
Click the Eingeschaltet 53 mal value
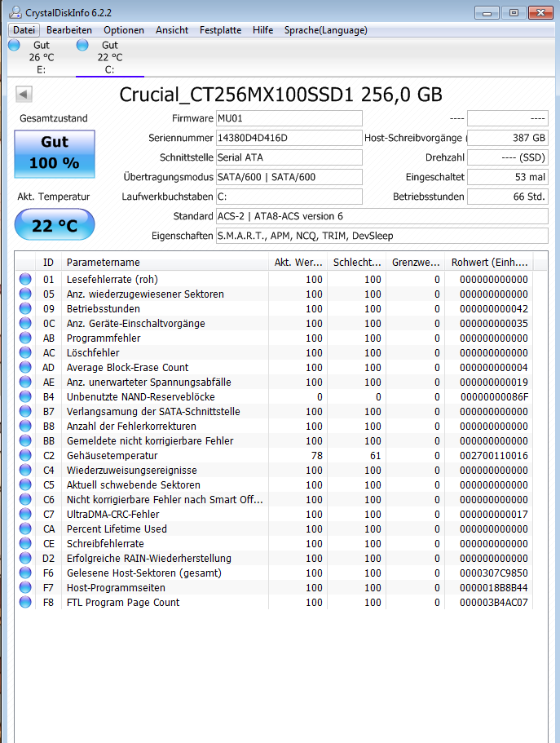coord(507,177)
